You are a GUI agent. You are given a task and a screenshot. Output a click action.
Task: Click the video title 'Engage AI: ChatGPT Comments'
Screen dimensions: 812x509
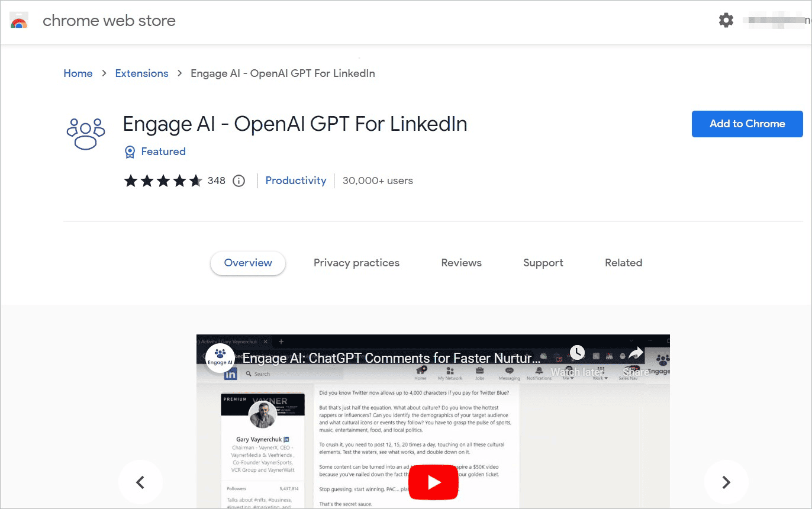pyautogui.click(x=391, y=358)
